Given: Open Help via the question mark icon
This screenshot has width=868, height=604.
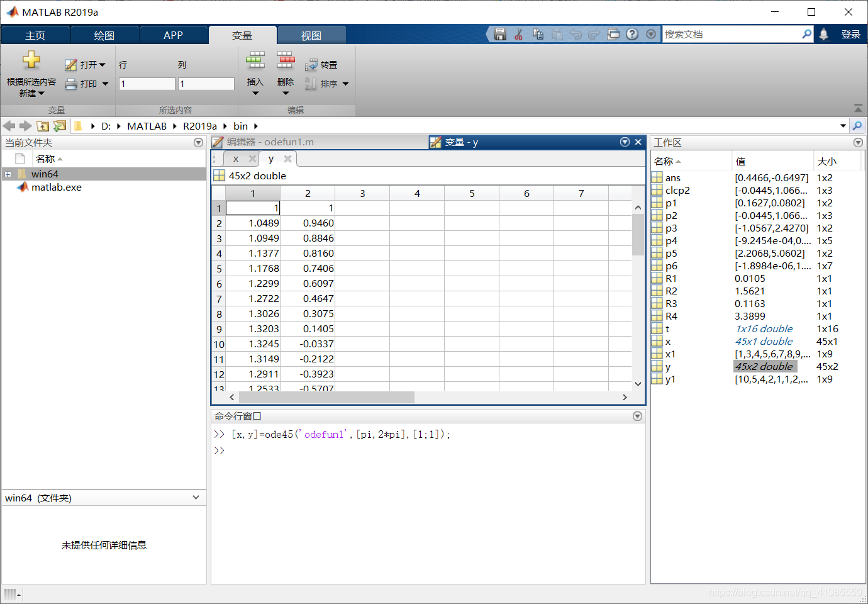Looking at the screenshot, I should pos(632,34).
